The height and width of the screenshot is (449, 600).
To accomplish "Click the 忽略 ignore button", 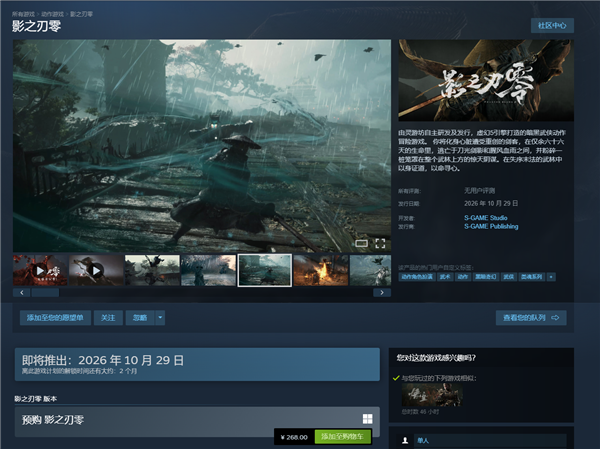I will (140, 318).
